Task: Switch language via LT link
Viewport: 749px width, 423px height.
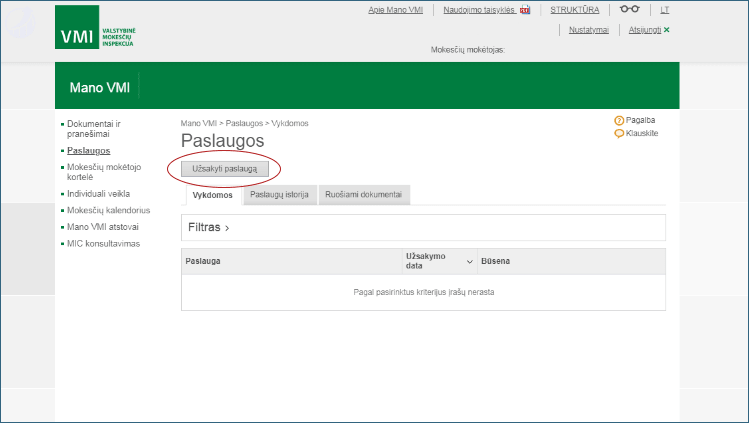Action: (664, 10)
